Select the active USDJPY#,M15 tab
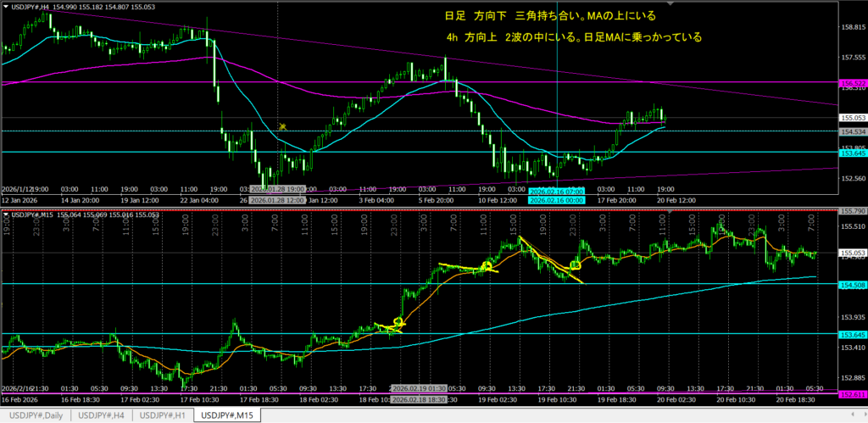Screen dimensions: 868x423 [227, 415]
